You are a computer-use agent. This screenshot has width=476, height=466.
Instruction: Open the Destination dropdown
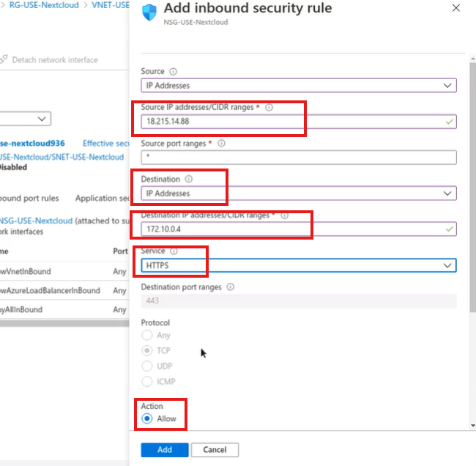click(298, 193)
